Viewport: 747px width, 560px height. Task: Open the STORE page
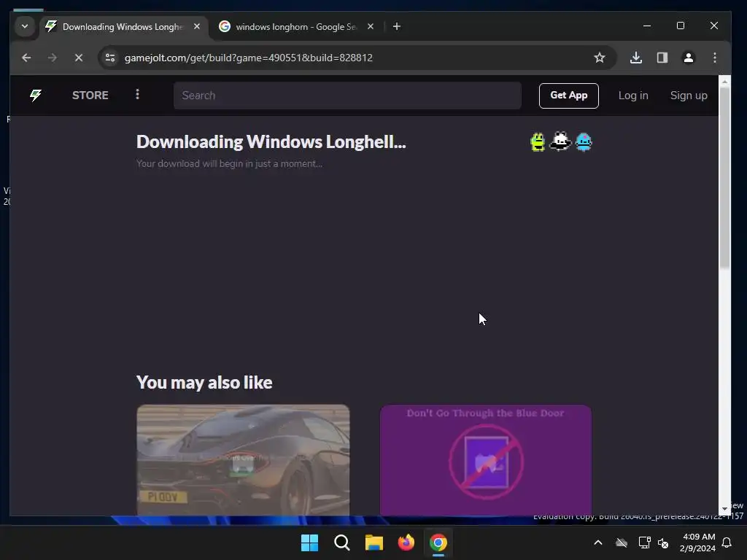pyautogui.click(x=90, y=96)
